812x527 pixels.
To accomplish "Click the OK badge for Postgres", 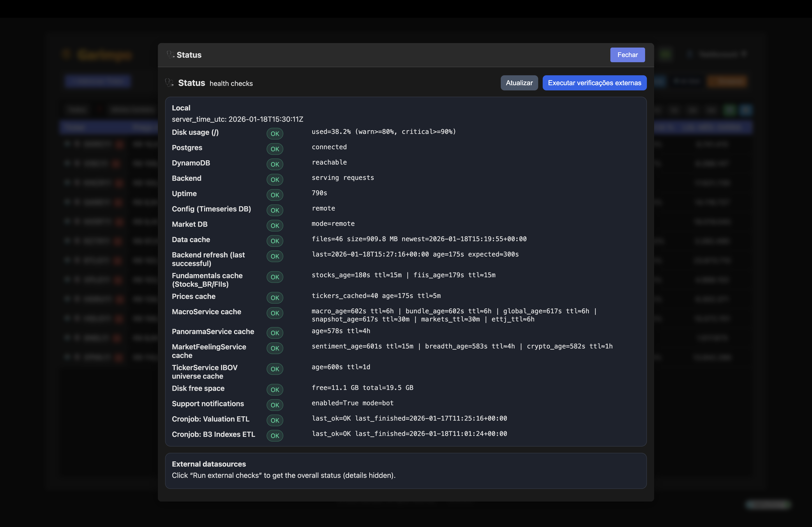I will click(275, 149).
